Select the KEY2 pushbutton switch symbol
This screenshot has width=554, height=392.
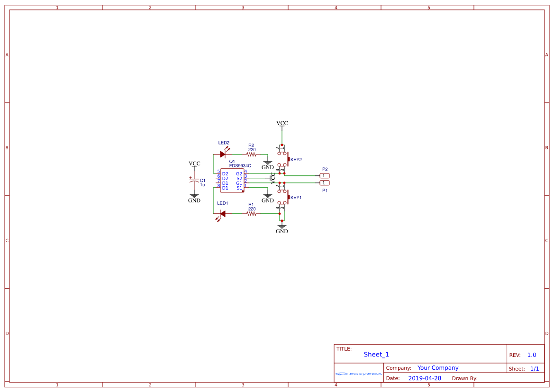click(283, 159)
